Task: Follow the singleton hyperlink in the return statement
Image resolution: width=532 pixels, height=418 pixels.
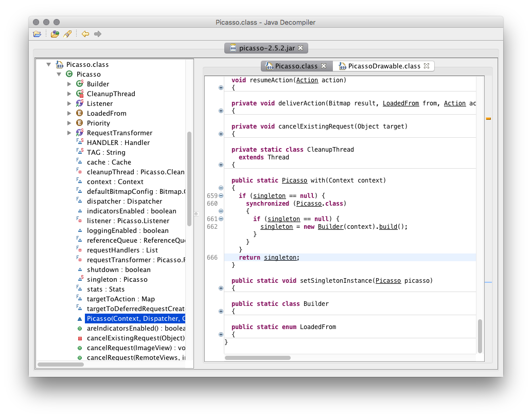Action: click(x=280, y=257)
